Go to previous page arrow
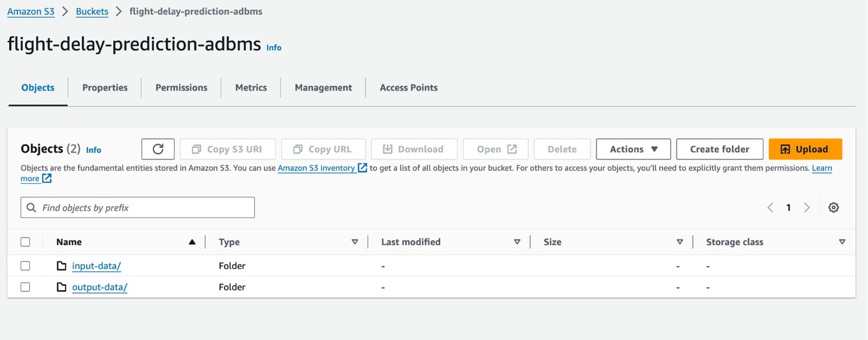The width and height of the screenshot is (868, 340). point(770,207)
